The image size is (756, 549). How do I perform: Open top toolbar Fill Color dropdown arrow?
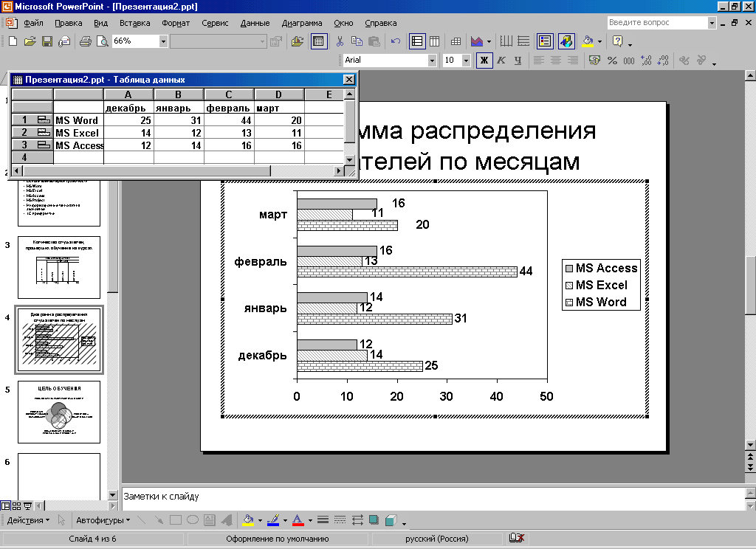[x=599, y=41]
